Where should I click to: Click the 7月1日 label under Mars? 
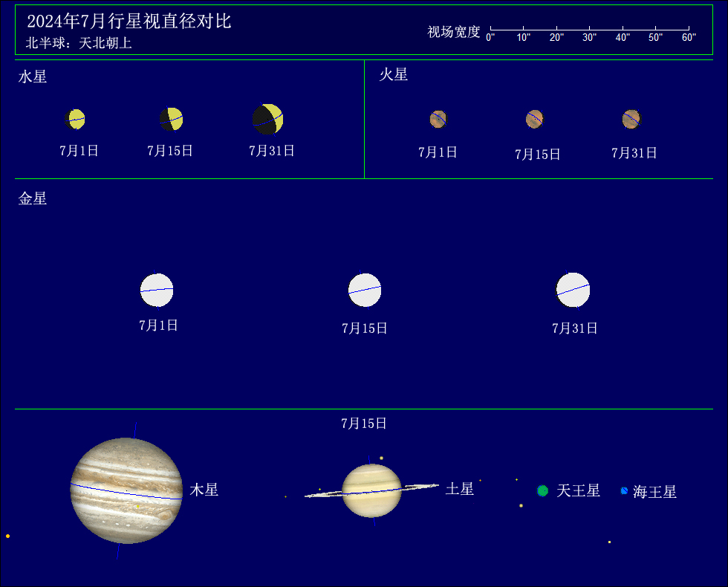438,152
